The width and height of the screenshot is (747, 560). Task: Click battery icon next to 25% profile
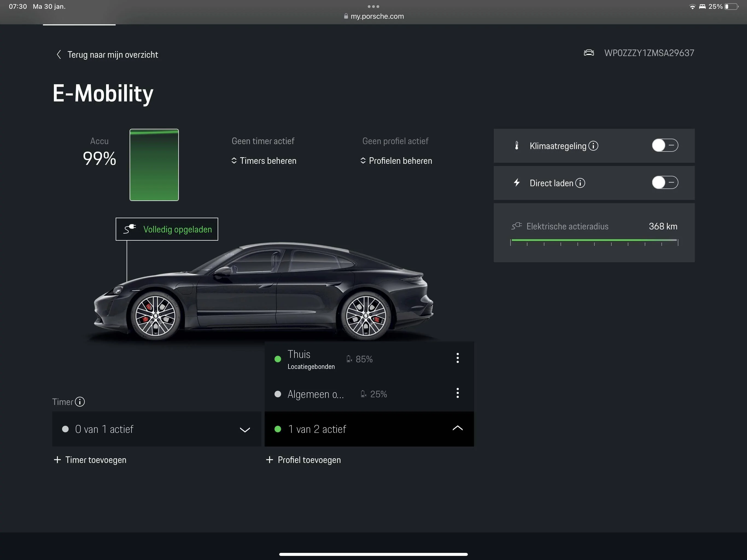363,394
